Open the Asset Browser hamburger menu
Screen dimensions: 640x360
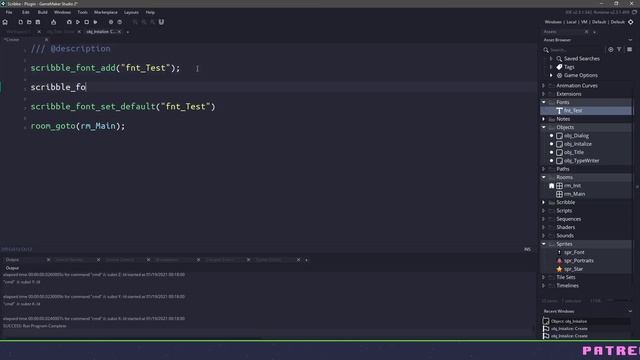[x=629, y=49]
